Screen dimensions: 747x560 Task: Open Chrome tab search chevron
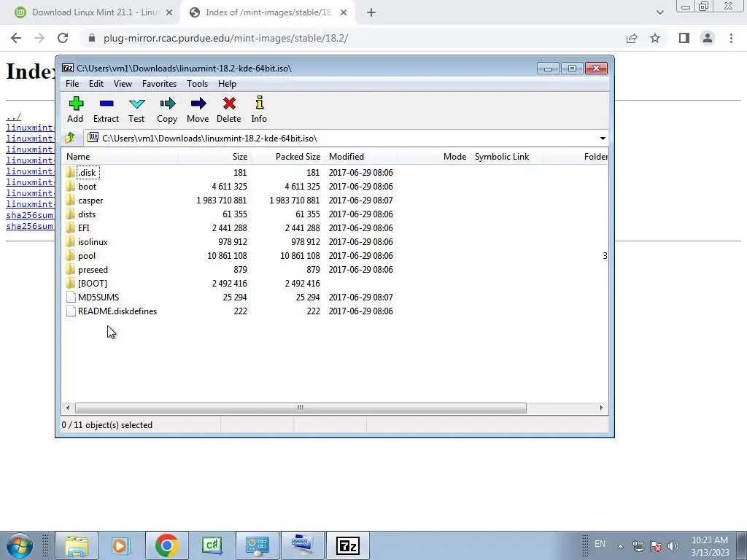tap(659, 13)
